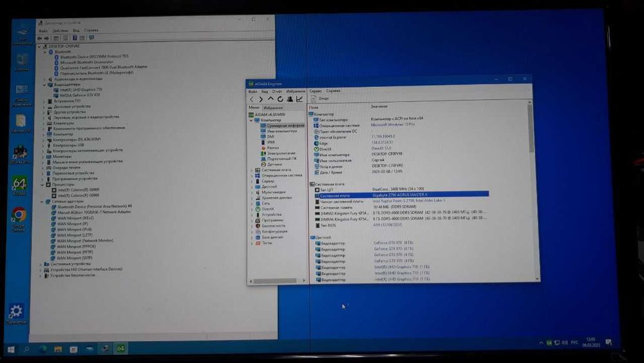Expand Системная плата node in AIDA64 tree
Screen dimensions: 644x363
click(x=252, y=170)
